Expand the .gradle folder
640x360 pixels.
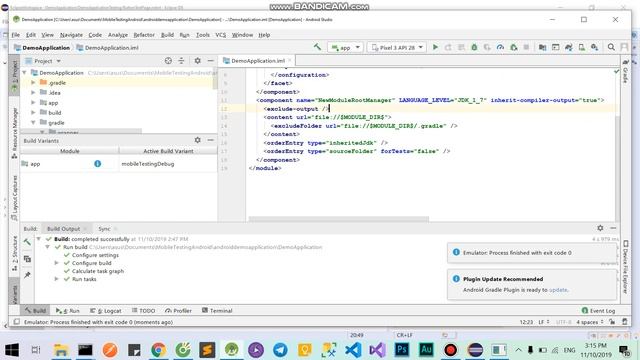(33, 82)
